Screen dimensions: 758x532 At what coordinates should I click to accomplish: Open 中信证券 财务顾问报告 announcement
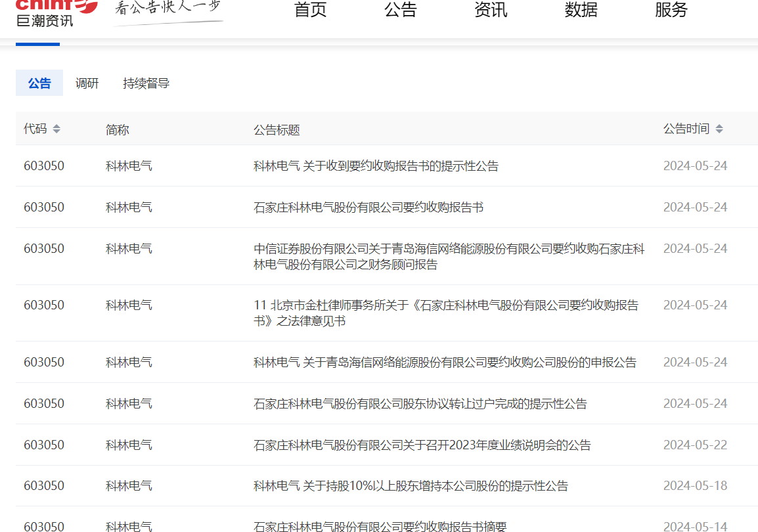pyautogui.click(x=449, y=257)
